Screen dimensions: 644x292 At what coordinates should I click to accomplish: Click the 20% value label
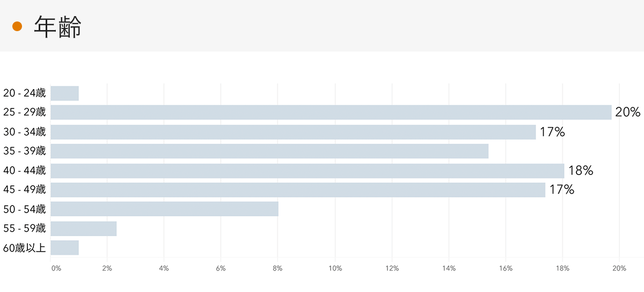tap(628, 113)
